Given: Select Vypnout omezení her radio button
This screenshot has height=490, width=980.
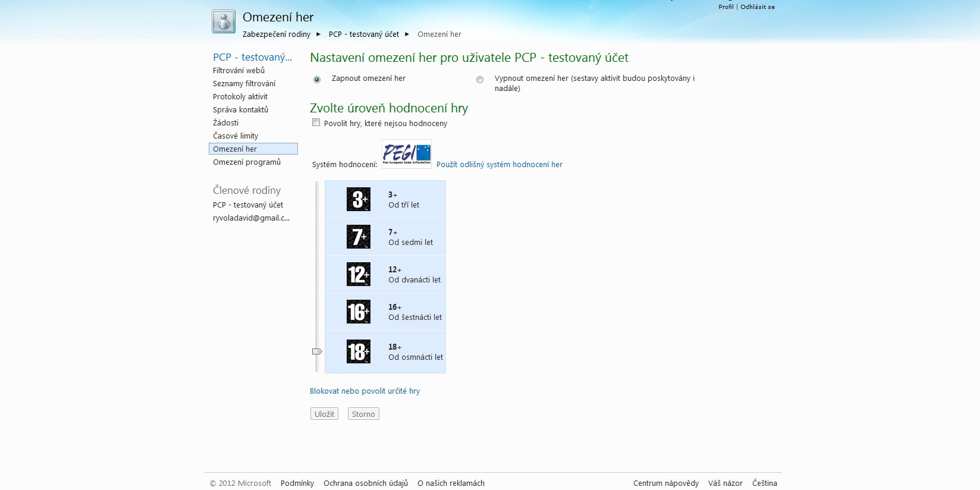Looking at the screenshot, I should tap(480, 80).
